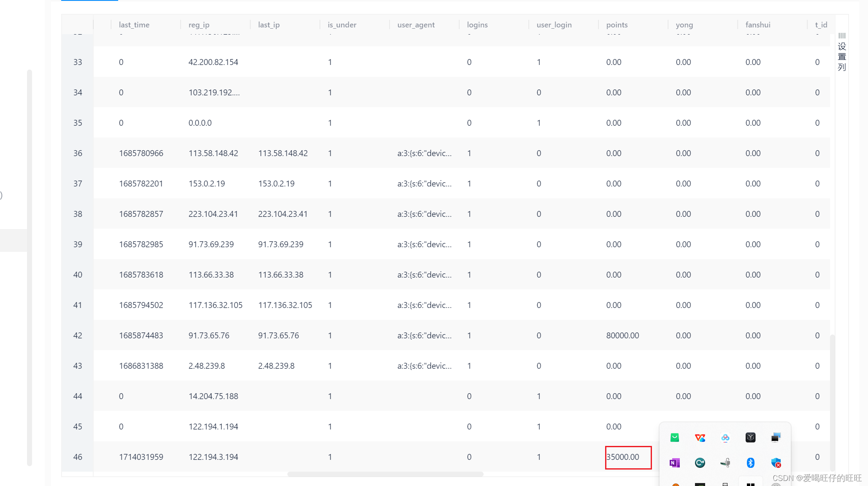Click the padlock drive tray icon

coord(725,463)
